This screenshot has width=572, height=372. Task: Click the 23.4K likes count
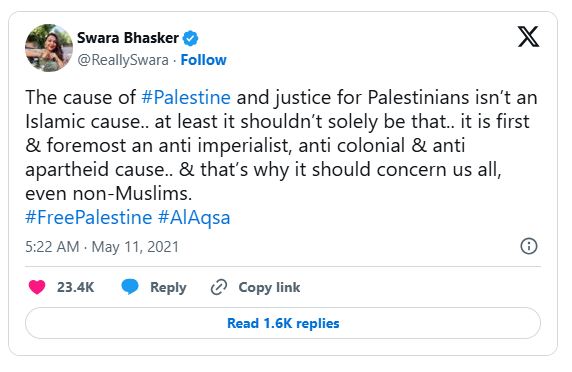(x=76, y=287)
